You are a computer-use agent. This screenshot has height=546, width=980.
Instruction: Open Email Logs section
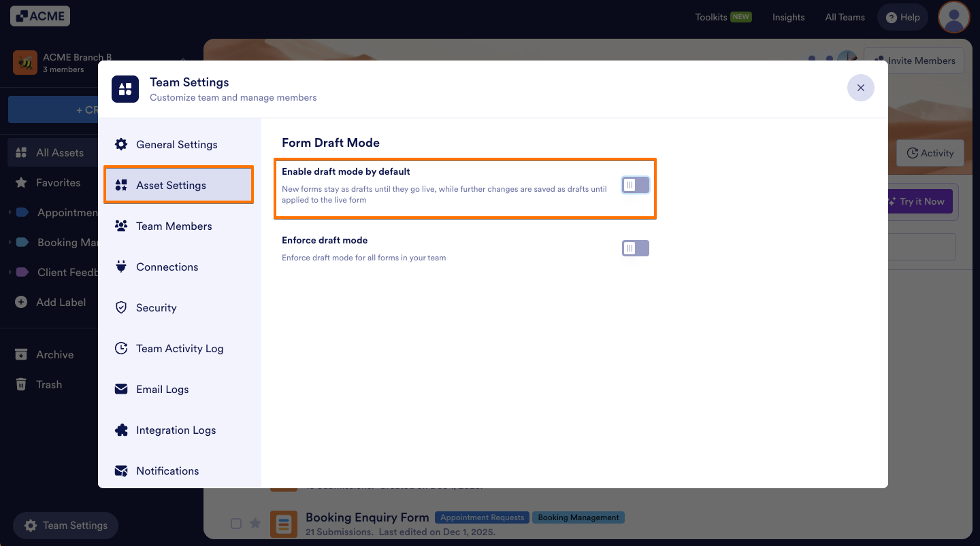pos(180,389)
